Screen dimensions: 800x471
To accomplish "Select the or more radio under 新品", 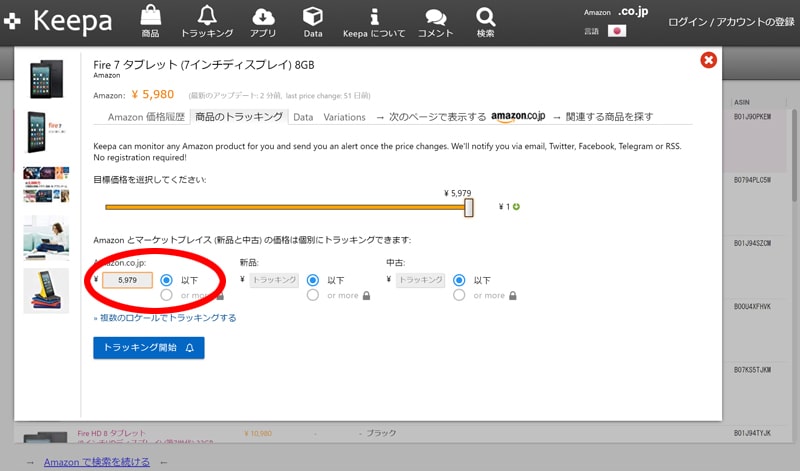I will pos(313,295).
